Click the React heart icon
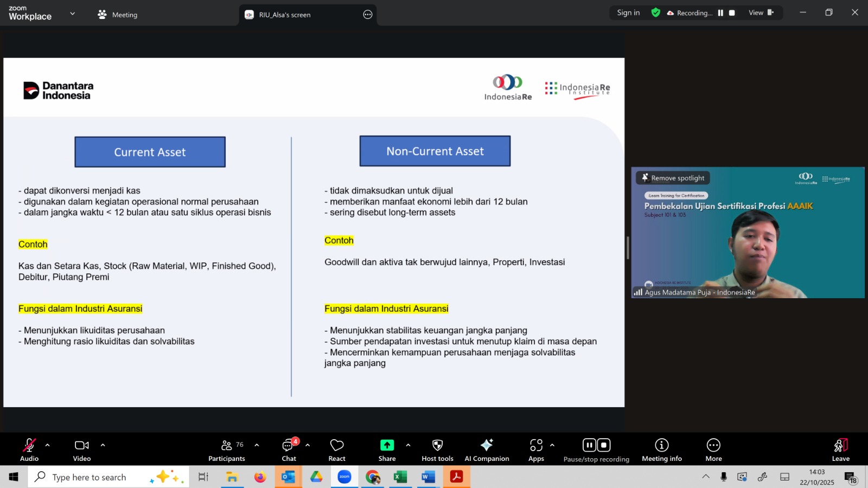The image size is (868, 488). pyautogui.click(x=336, y=450)
